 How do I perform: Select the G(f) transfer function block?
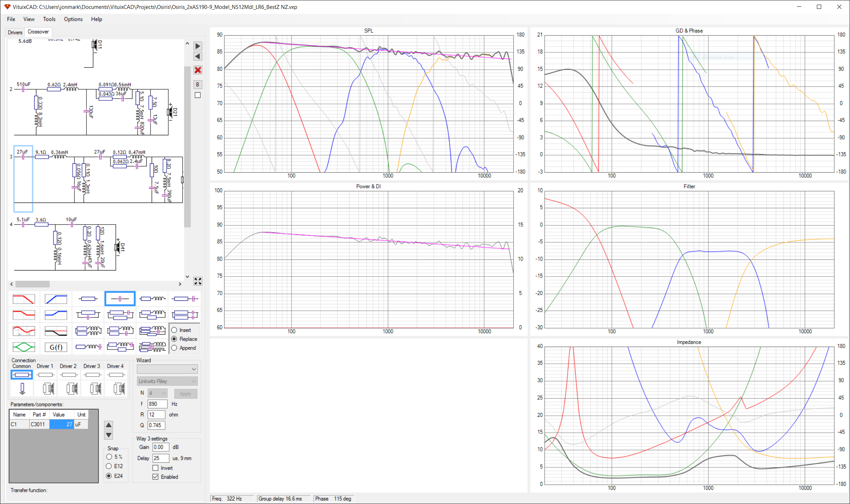tap(56, 347)
